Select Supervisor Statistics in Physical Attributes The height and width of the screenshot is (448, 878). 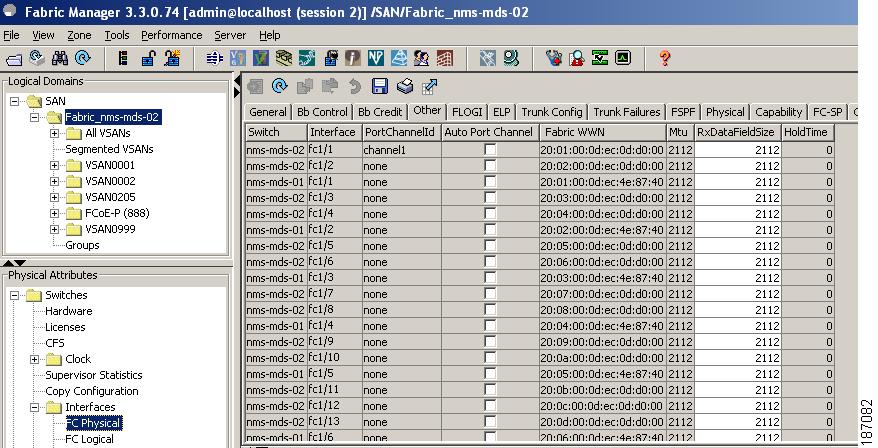(x=94, y=375)
